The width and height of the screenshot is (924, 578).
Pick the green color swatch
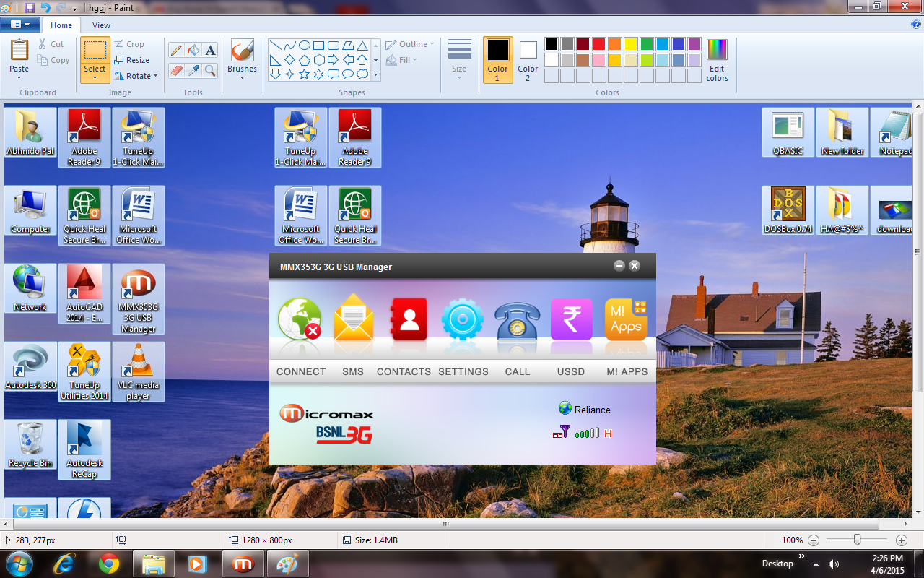pyautogui.click(x=646, y=44)
